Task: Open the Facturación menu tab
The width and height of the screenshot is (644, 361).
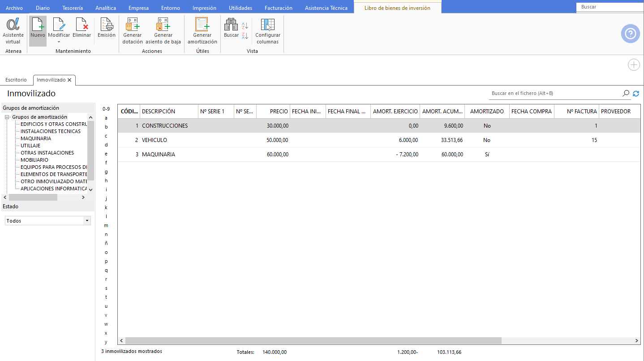Action: pos(279,8)
